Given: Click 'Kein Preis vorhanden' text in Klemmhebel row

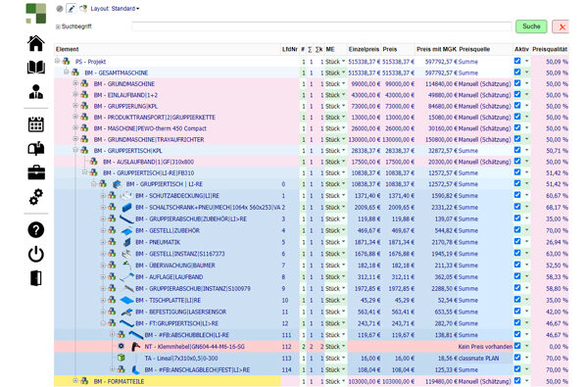Looking at the screenshot, I should point(485,347).
